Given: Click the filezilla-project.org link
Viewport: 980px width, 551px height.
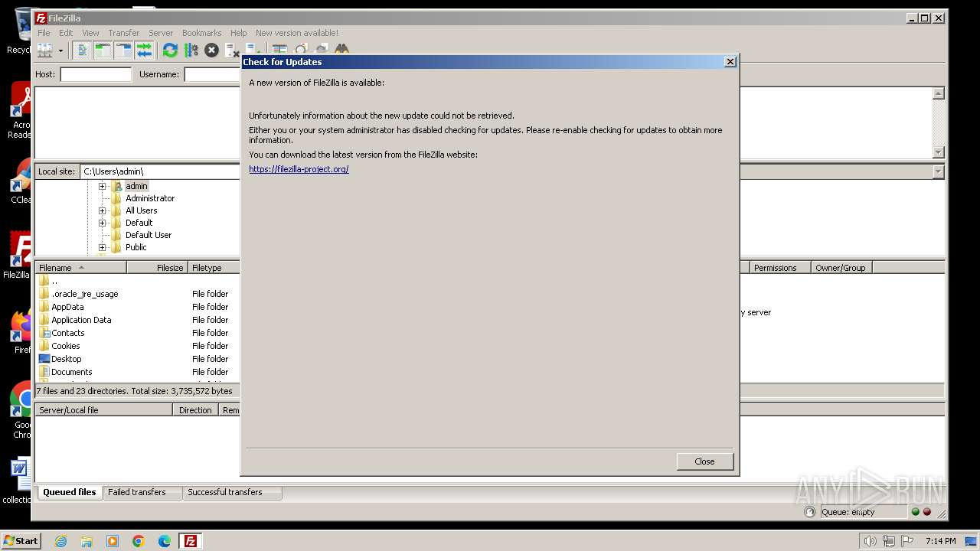Looking at the screenshot, I should [299, 169].
